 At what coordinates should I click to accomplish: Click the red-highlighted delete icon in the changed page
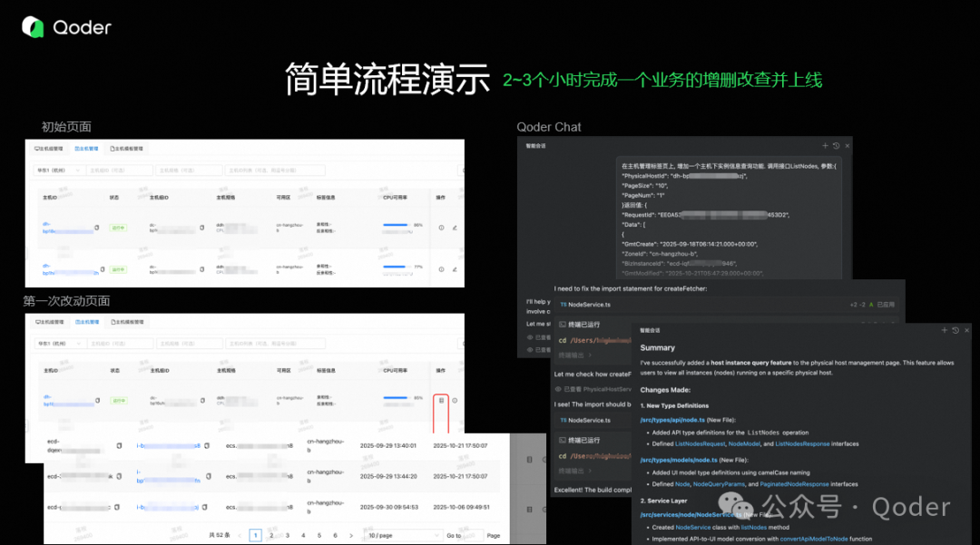click(442, 400)
